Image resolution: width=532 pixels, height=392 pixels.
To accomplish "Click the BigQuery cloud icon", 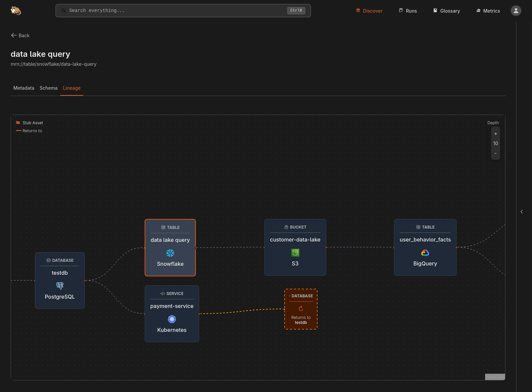I will tap(425, 253).
